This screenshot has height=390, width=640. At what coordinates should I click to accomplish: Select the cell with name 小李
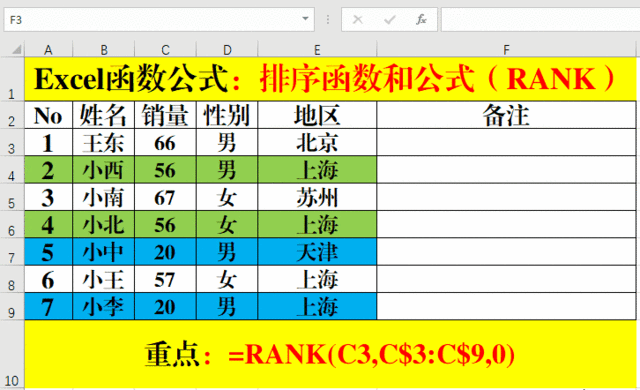(104, 306)
